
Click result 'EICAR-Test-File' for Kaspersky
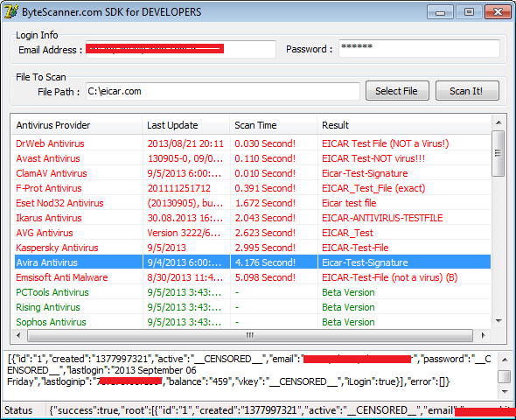pos(355,248)
